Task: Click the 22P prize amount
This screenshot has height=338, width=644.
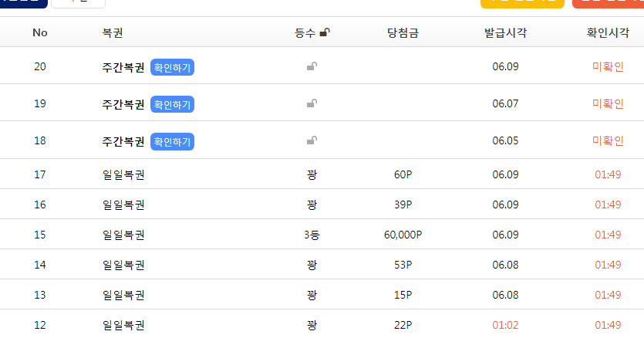Action: click(403, 325)
